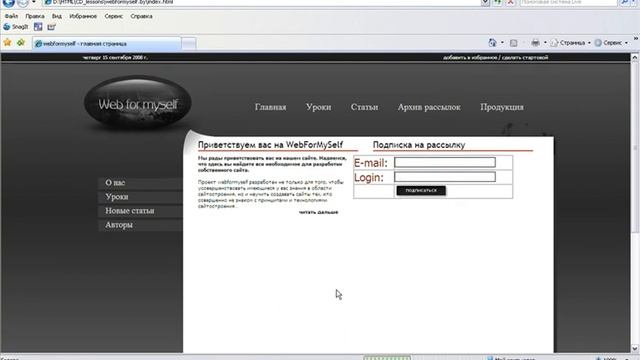Open Уроки in the top navigation
The image size is (640, 360).
pos(318,107)
